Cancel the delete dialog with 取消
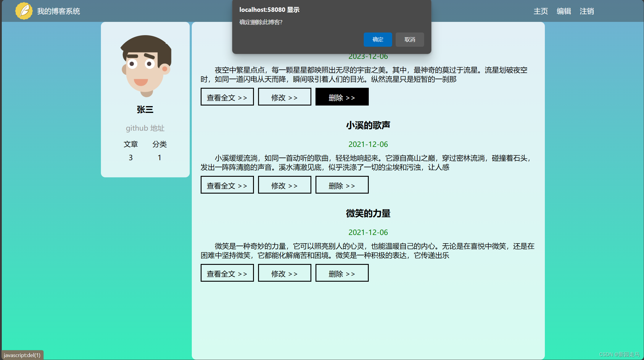This screenshot has width=644, height=360. click(x=410, y=39)
